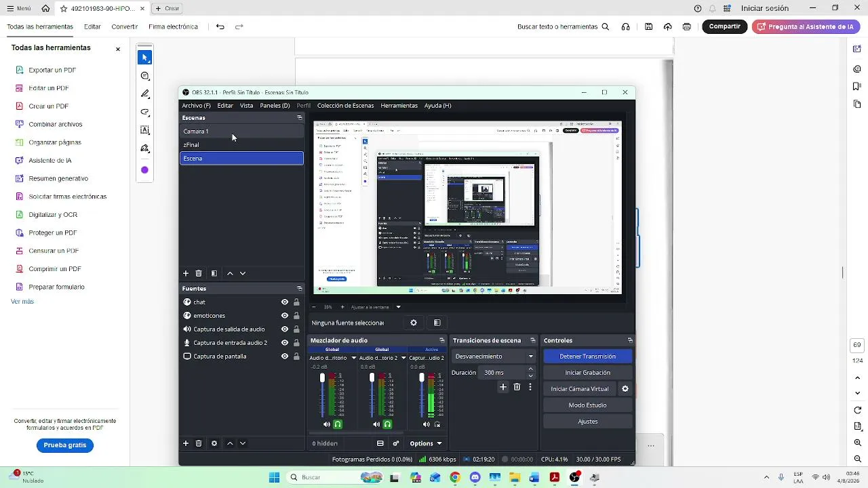Expand 'Ver más' in Acrobat tools list
Screen dimensions: 868x488
click(x=22, y=302)
